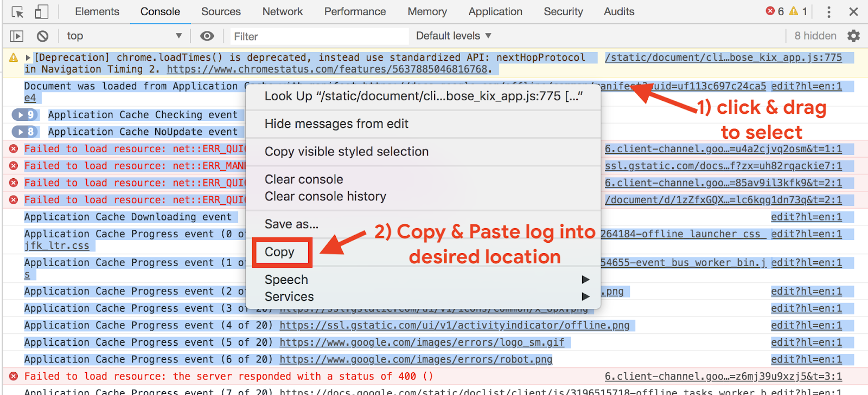Show the console sidebar panel icon

click(x=17, y=36)
